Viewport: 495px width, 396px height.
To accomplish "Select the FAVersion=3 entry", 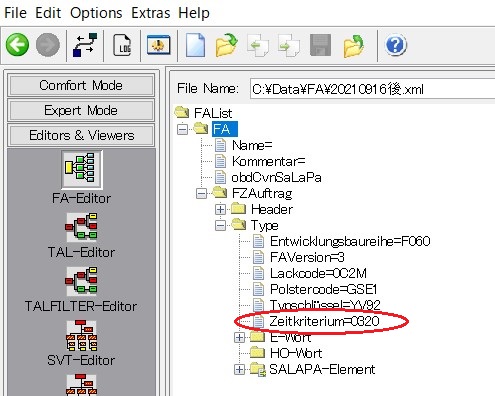I will (x=307, y=257).
